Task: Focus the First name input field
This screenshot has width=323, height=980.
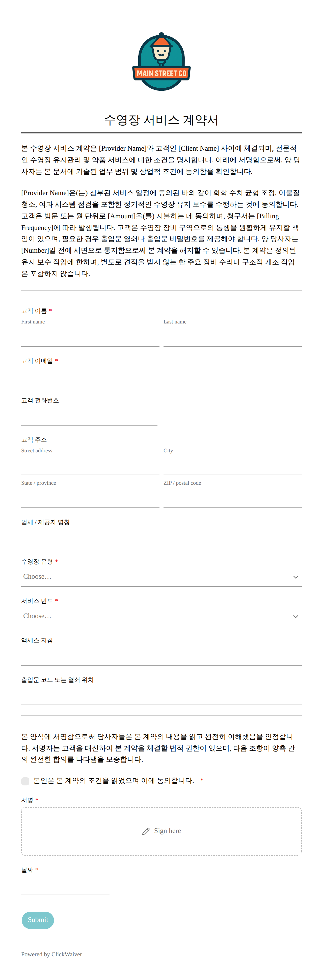Action: [90, 337]
